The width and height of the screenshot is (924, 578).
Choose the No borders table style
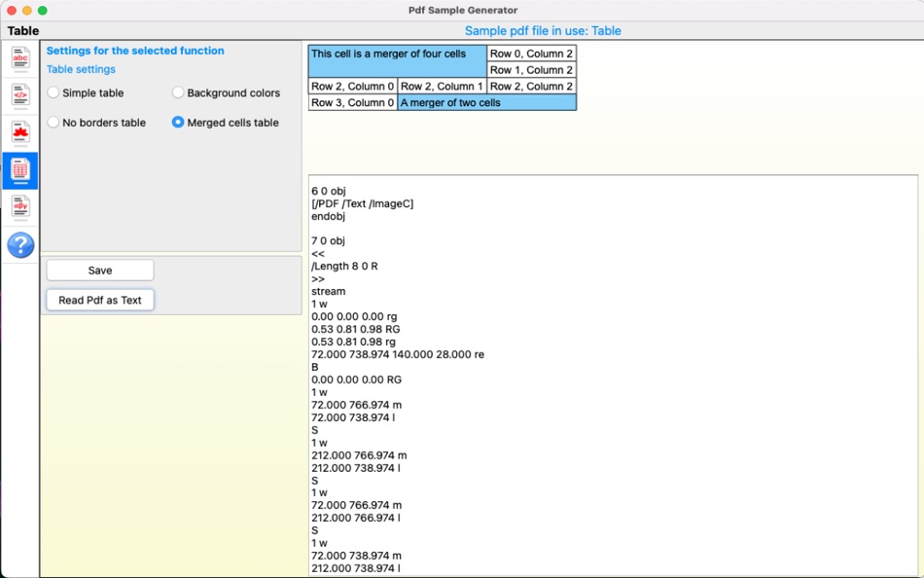(53, 123)
